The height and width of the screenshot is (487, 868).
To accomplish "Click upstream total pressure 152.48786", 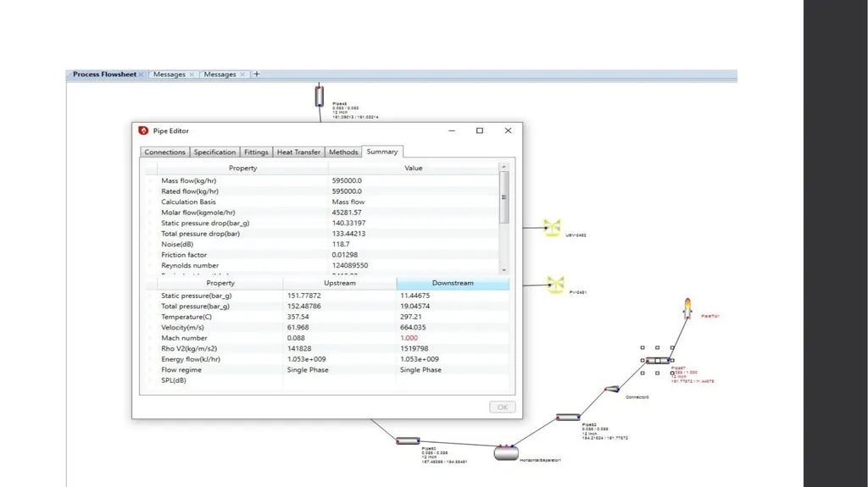I will tap(304, 306).
